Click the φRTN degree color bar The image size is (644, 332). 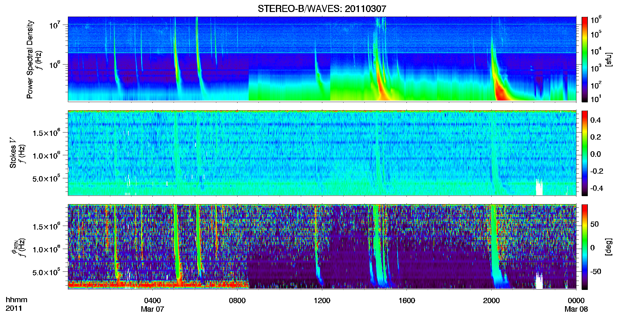pyautogui.click(x=584, y=247)
